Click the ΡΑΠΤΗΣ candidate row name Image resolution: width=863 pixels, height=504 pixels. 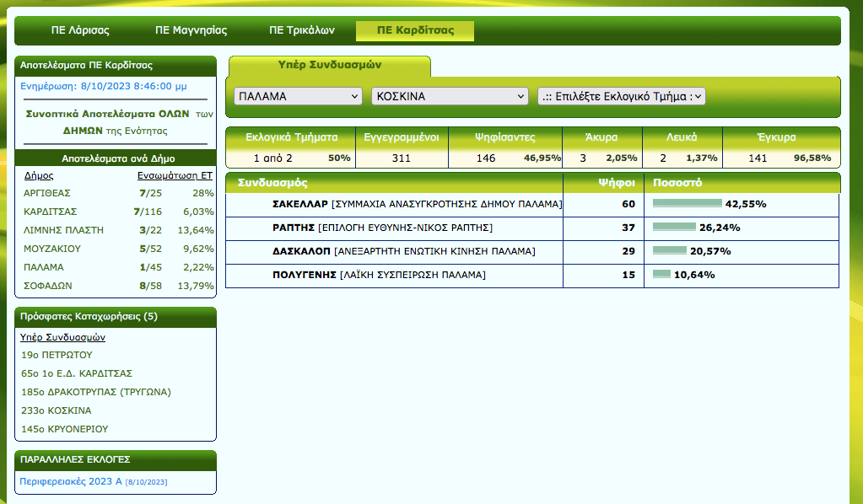pyautogui.click(x=294, y=228)
